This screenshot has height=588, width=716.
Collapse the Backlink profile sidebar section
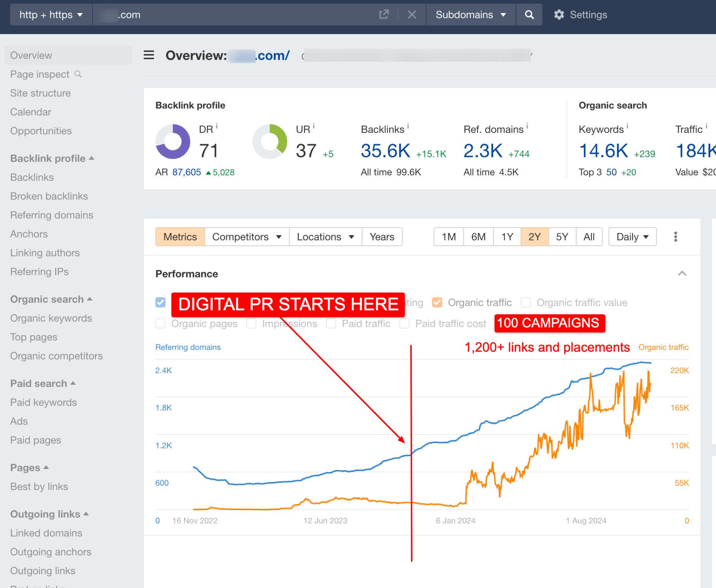[92, 158]
